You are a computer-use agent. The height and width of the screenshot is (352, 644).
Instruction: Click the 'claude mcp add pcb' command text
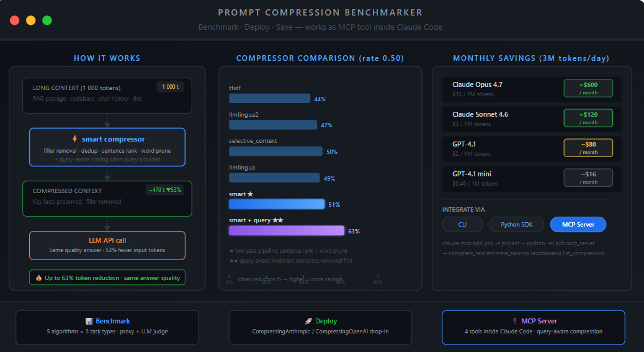tap(518, 243)
